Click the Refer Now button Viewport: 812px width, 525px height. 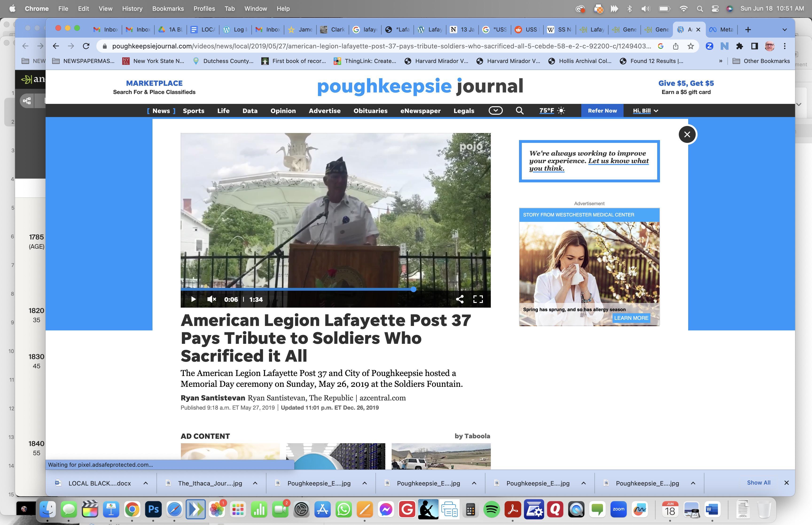(x=602, y=110)
